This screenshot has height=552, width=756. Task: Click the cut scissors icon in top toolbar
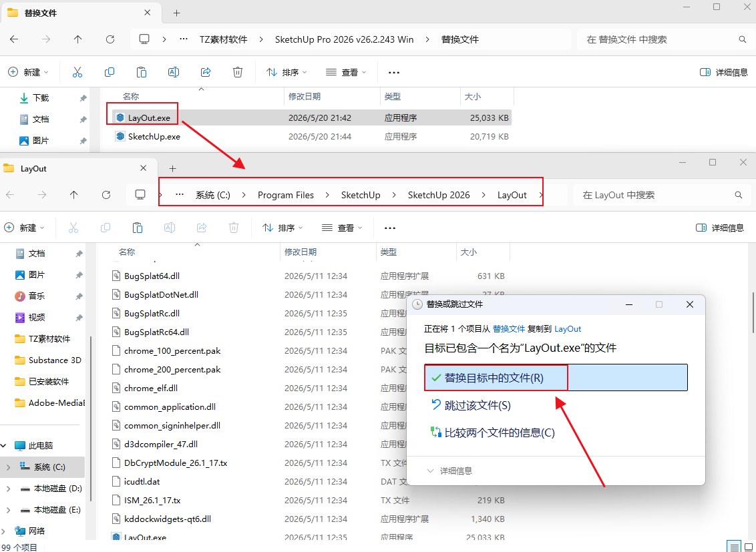pos(77,72)
